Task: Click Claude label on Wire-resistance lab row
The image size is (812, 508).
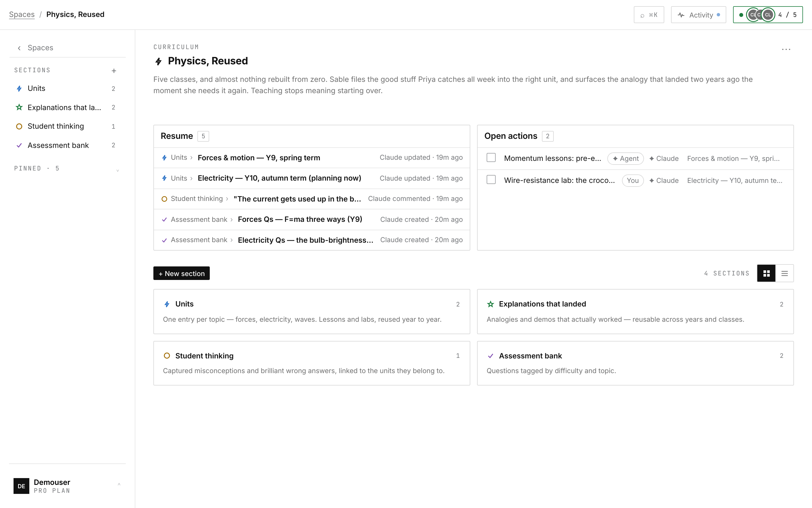Action: pos(664,180)
